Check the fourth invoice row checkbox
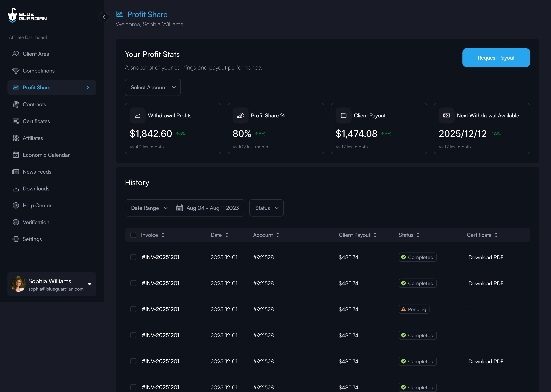This screenshot has width=551, height=392. tap(133, 335)
